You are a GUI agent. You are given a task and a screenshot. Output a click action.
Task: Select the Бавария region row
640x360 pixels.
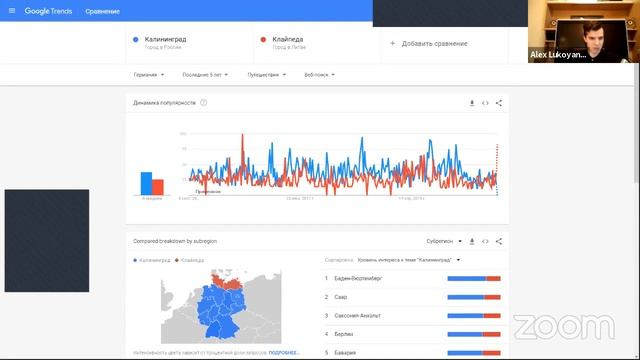(413, 353)
